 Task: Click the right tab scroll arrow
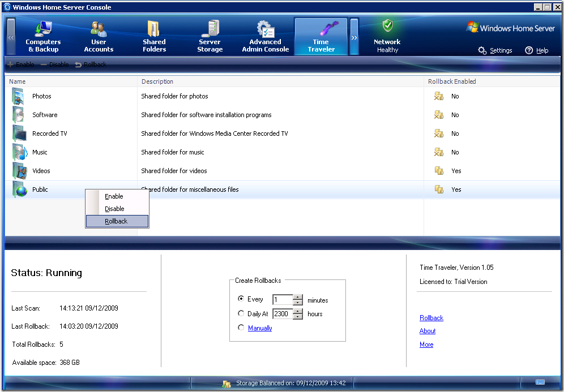coord(354,37)
